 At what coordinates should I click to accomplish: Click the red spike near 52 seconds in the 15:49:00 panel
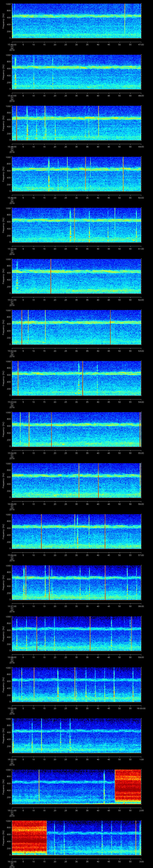pyautogui.click(x=123, y=174)
